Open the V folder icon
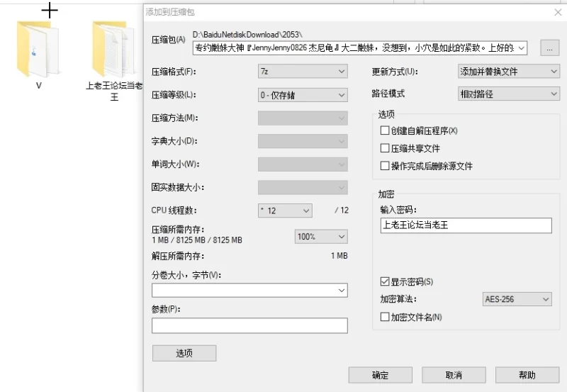Screen dimensions: 567x392 38,50
